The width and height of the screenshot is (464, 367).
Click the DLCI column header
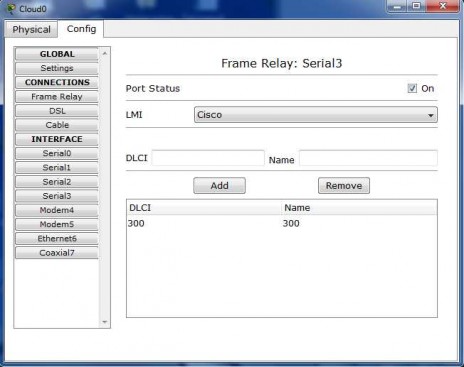204,208
